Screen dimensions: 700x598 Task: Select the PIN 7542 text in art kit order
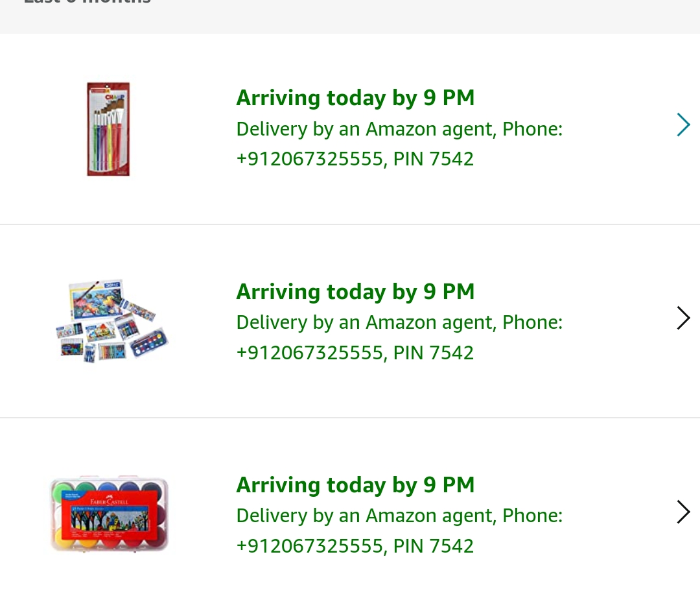[434, 353]
